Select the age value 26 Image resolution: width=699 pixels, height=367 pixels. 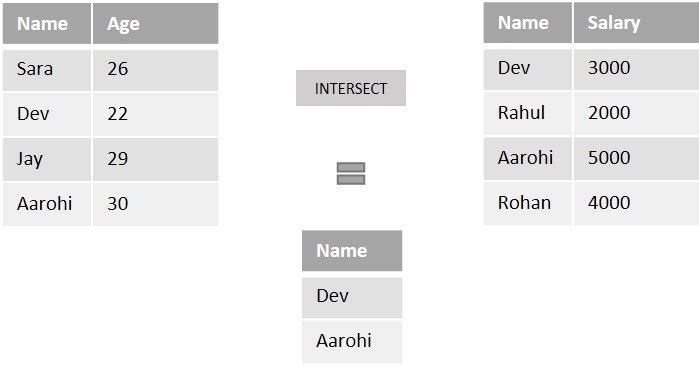[156, 70]
